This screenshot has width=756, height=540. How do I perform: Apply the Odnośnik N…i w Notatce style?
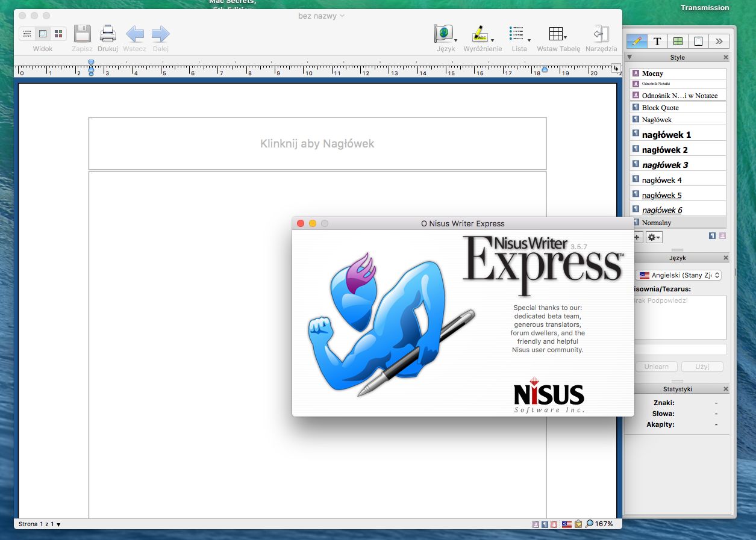(678, 95)
